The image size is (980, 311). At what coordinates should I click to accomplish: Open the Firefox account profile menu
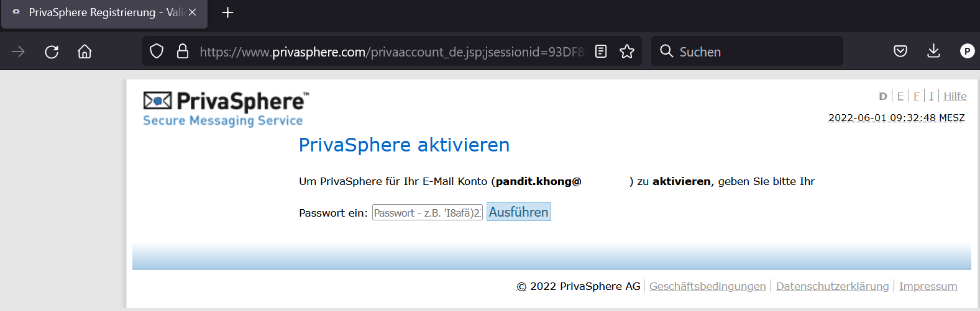pos(967,52)
